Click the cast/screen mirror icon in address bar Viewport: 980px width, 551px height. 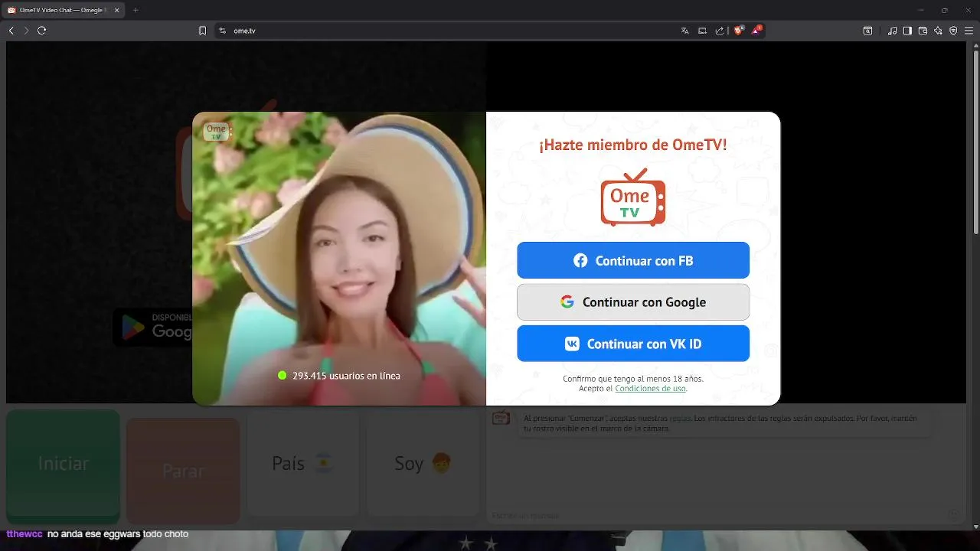(702, 31)
